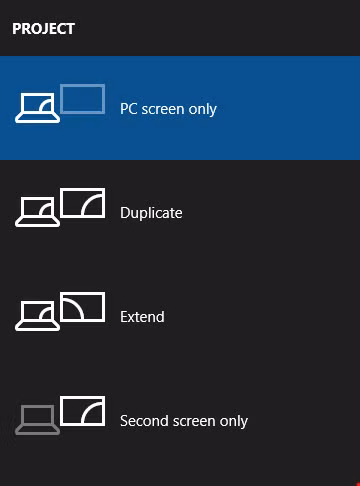Choose the Second screen only text label

[x=184, y=421]
